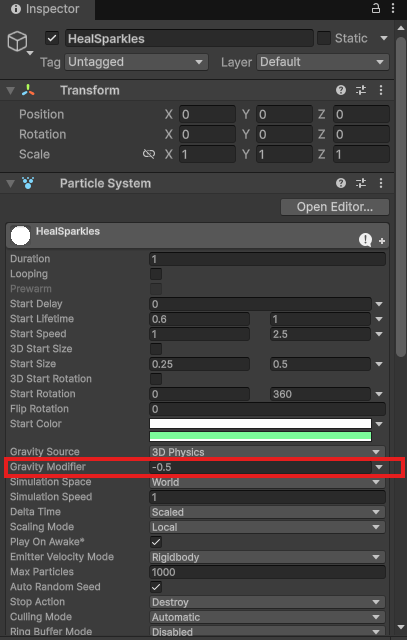Click the Open Editor button
407x640 pixels.
(x=335, y=207)
